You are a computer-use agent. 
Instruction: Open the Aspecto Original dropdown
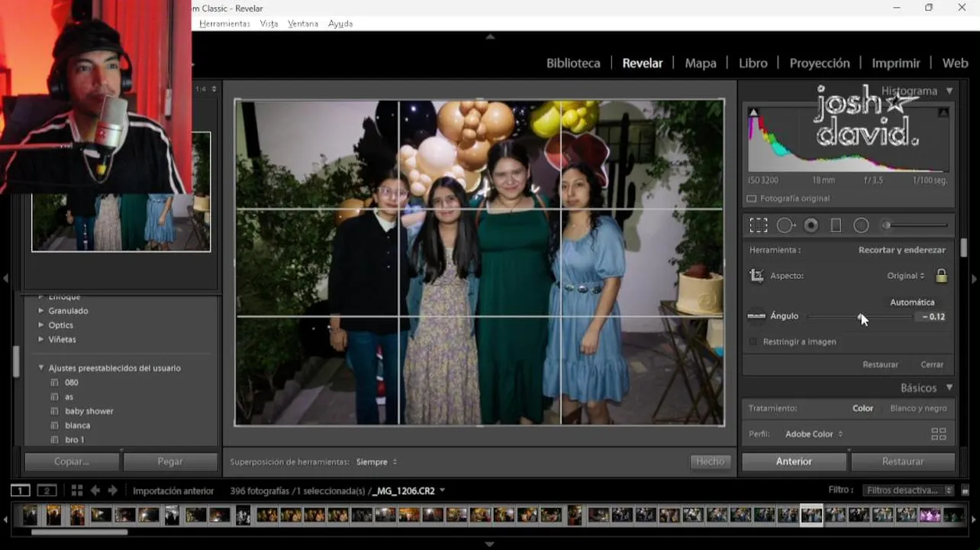pyautogui.click(x=906, y=276)
